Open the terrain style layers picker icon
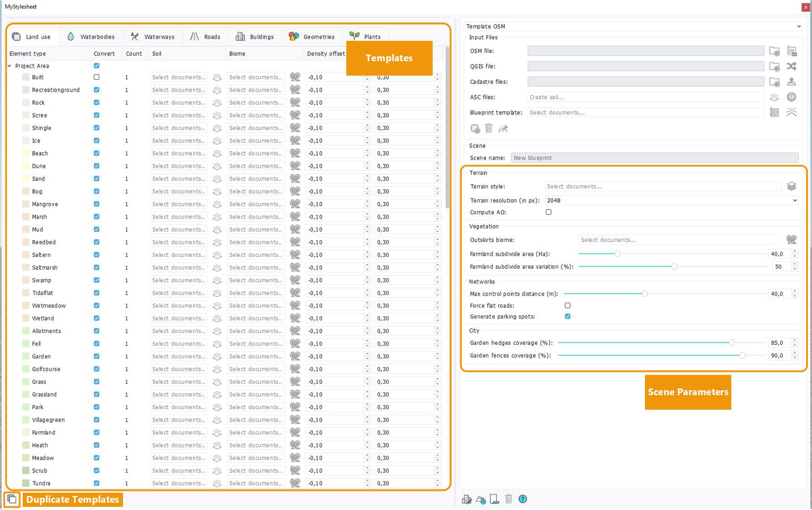The width and height of the screenshot is (812, 510). click(791, 186)
